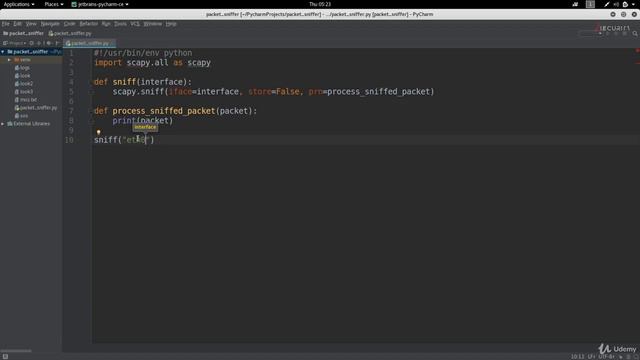Click the sniff("eth0") call on line 10
640x360 pixels.
pos(124,140)
